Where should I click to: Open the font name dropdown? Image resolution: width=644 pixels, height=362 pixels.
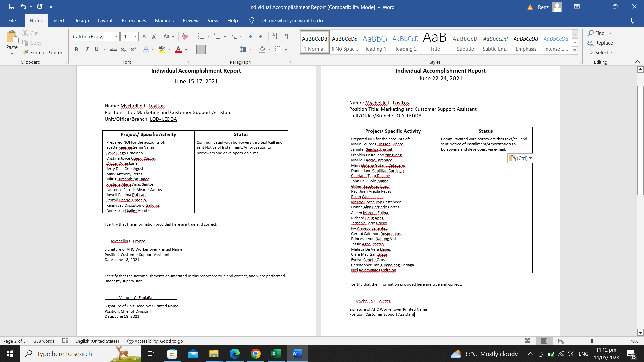click(x=117, y=36)
